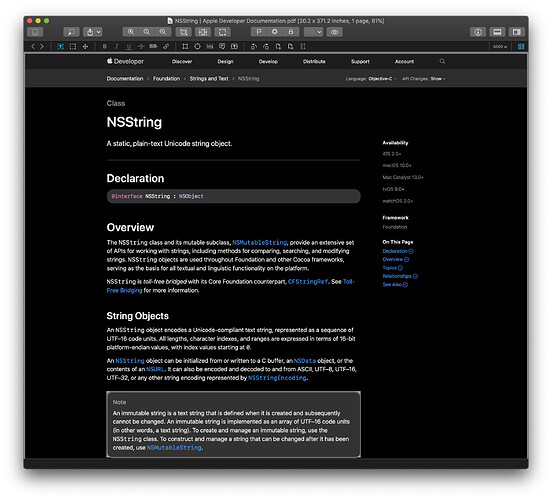The image size is (552, 500).
Task: Toggle the eye preview visibility button
Action: [334, 32]
